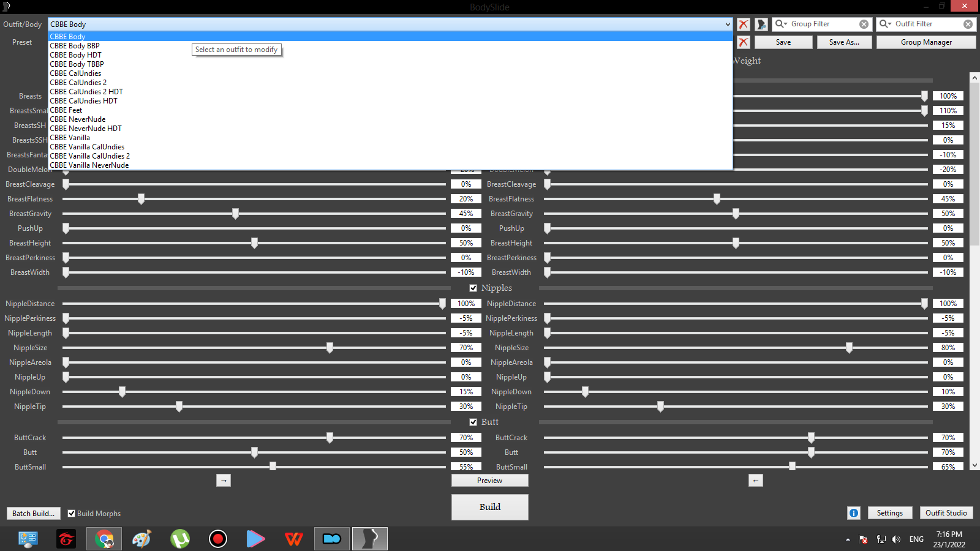Click the blue info icon near Settings
The width and height of the screenshot is (980, 551).
(854, 513)
